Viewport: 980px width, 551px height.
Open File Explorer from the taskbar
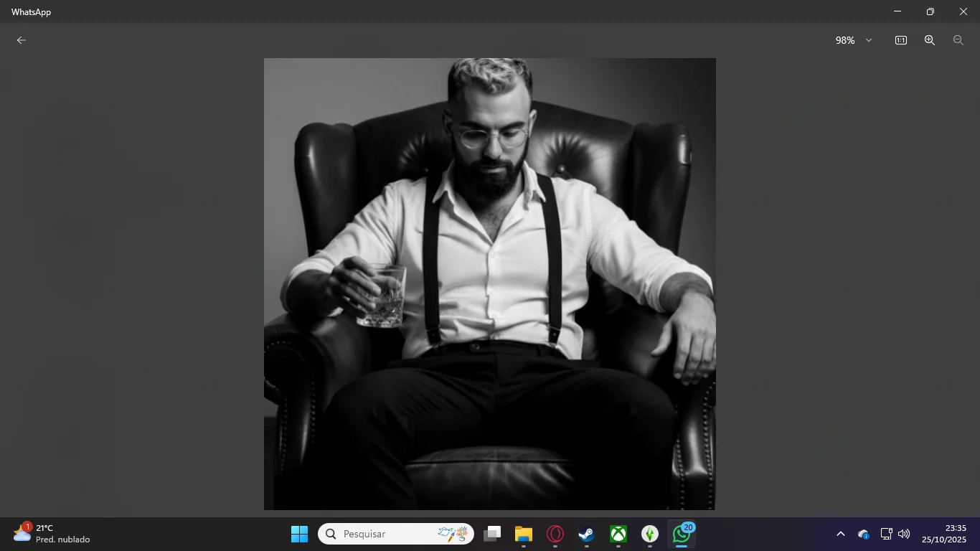[x=523, y=534]
